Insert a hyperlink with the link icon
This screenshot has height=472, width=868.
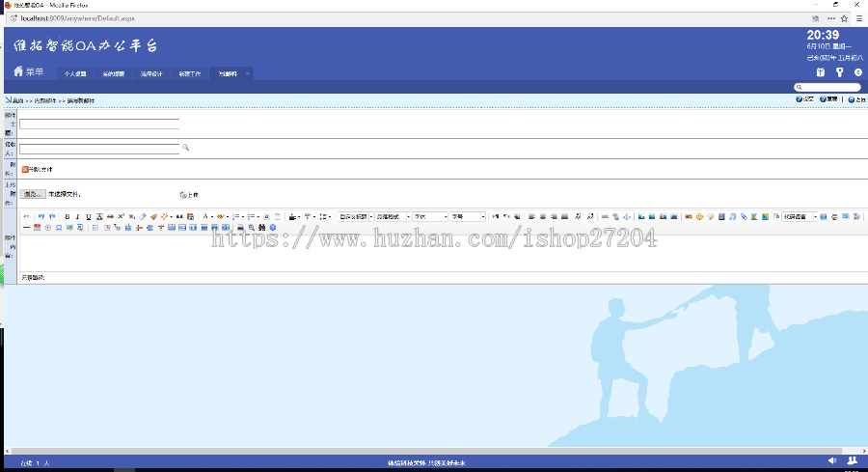pyautogui.click(x=605, y=216)
